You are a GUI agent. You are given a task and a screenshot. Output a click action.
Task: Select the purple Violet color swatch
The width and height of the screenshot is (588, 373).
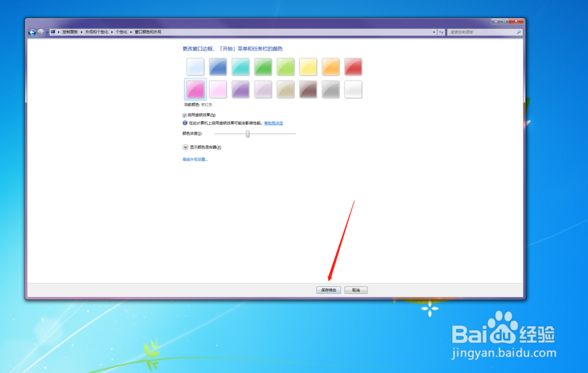click(240, 89)
